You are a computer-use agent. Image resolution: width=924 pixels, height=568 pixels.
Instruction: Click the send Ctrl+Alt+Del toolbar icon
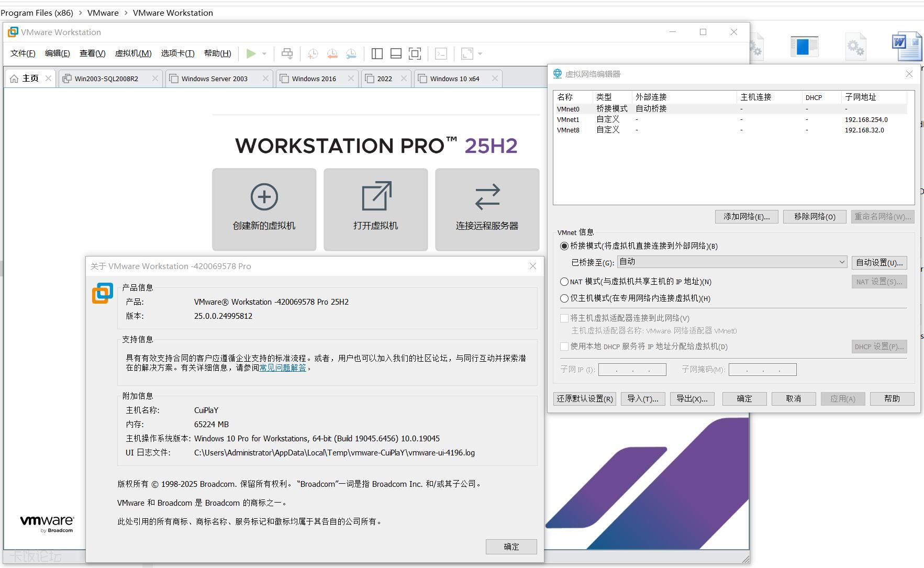(x=287, y=53)
